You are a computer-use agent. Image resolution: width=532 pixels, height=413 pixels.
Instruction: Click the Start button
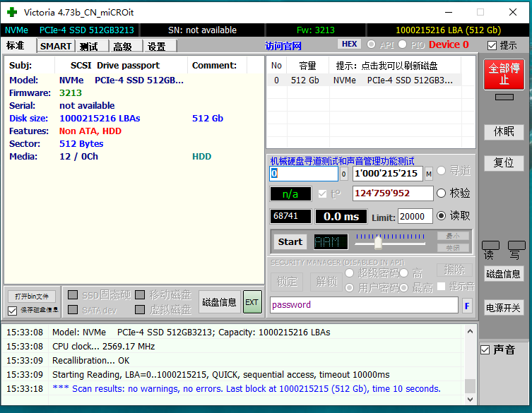tap(290, 241)
